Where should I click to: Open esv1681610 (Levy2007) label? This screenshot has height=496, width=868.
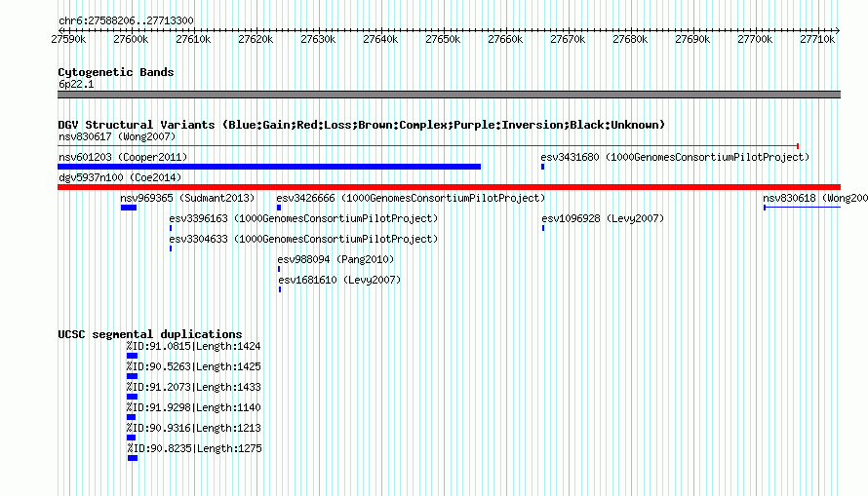pyautogui.click(x=339, y=280)
